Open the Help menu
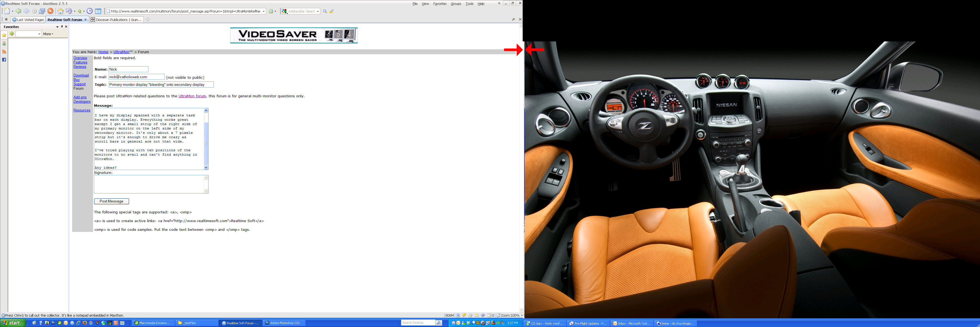980x327 pixels. coord(481,4)
